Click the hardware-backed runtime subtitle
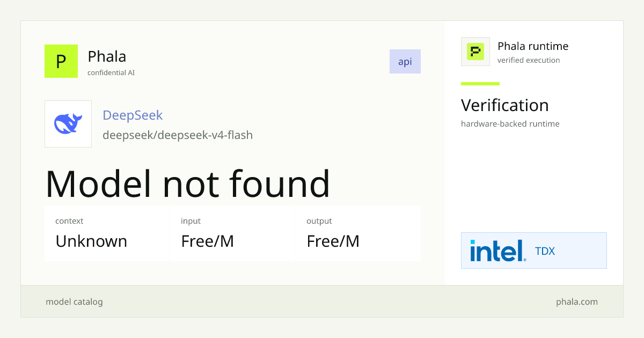644x338 pixels. (510, 124)
